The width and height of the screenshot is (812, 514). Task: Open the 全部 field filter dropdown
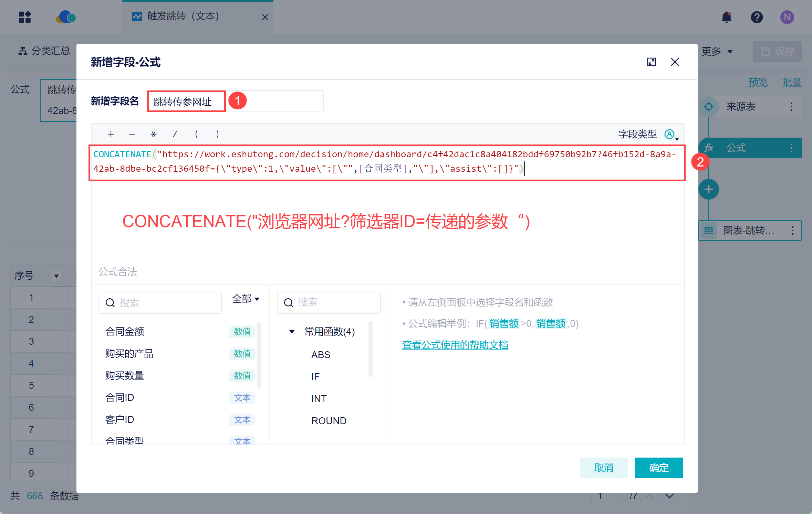(x=246, y=299)
